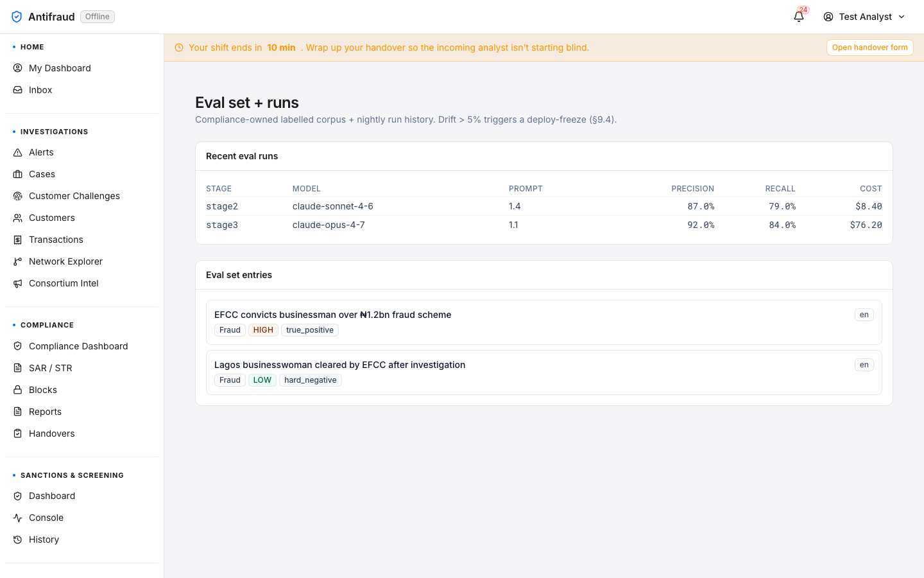Click the MODEL column header

point(307,189)
